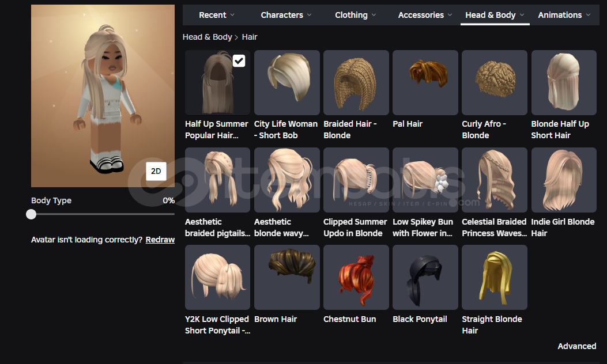Equip Celestial Braided Princess Waves hair

(x=495, y=180)
